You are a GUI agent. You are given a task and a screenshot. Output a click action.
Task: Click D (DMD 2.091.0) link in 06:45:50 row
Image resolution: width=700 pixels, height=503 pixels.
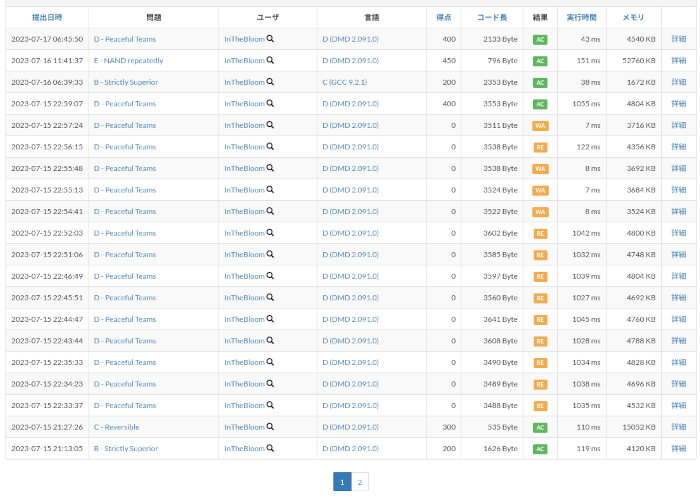click(x=350, y=39)
